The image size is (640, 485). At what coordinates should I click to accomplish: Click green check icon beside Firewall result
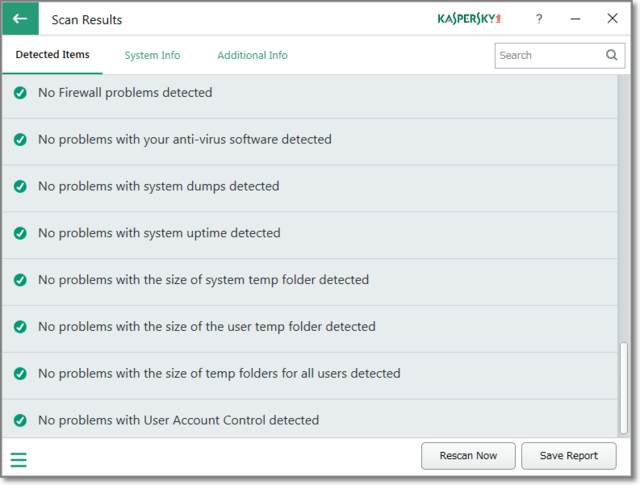tap(20, 93)
